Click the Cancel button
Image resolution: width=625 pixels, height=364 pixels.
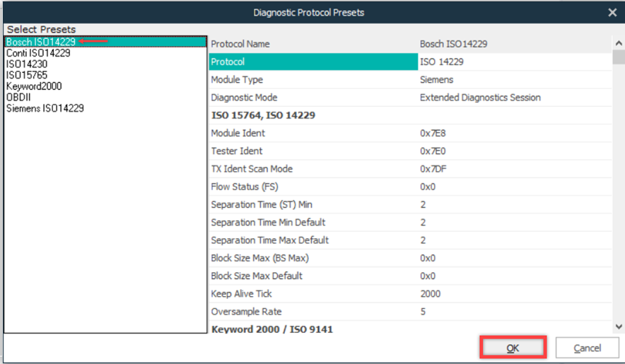[587, 348]
